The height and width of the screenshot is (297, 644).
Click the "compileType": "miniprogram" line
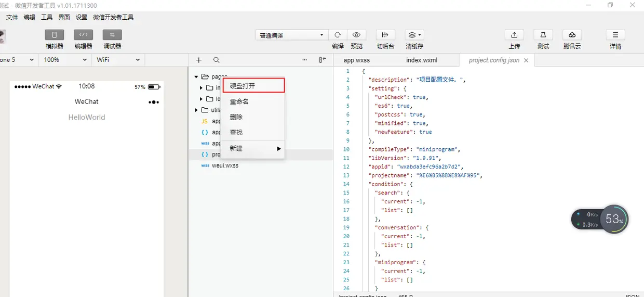[414, 149]
